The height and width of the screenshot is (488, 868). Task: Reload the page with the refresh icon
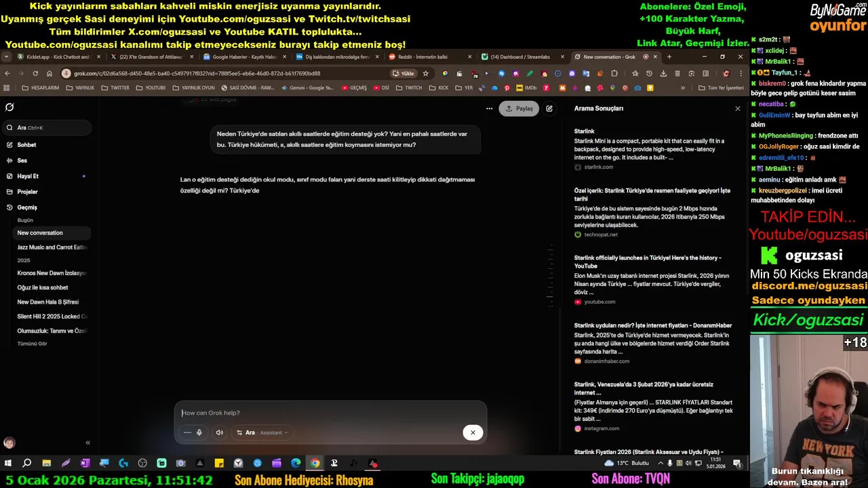35,73
